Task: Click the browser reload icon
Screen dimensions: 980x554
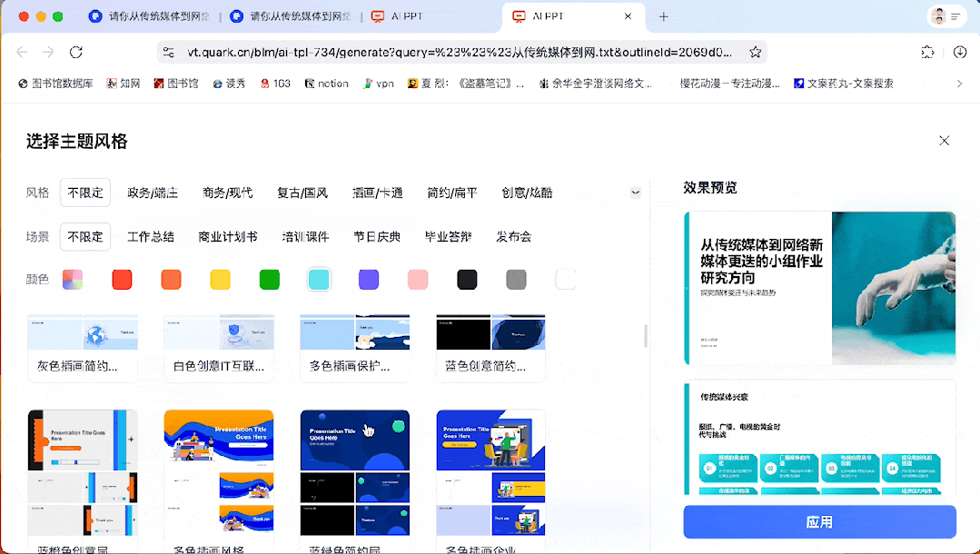Action: point(76,53)
